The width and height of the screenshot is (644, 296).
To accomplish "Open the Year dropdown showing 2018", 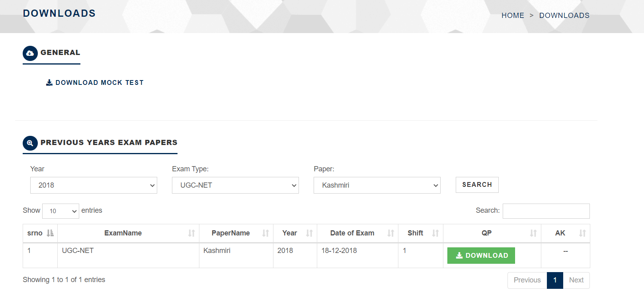I will (x=94, y=185).
